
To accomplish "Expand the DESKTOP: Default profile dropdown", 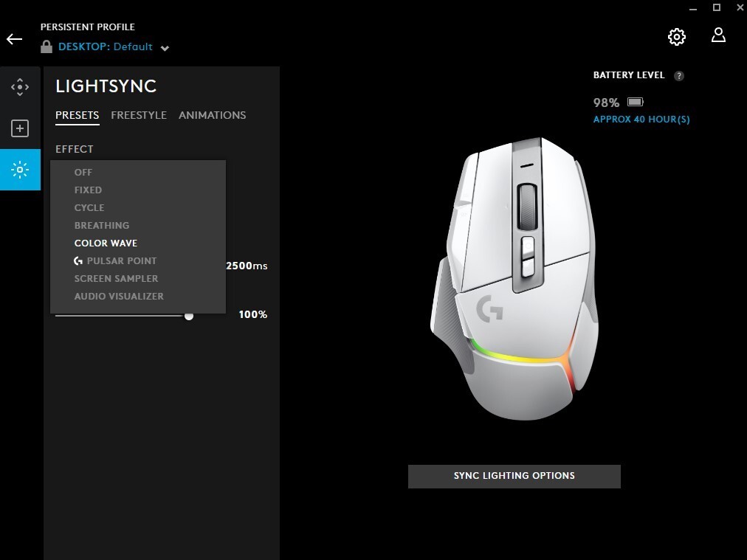I will (x=165, y=48).
